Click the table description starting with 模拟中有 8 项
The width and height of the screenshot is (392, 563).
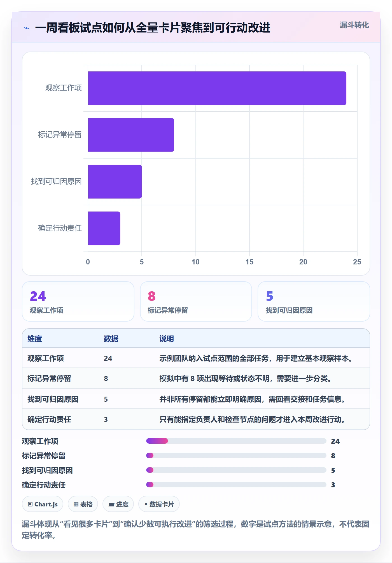point(246,378)
